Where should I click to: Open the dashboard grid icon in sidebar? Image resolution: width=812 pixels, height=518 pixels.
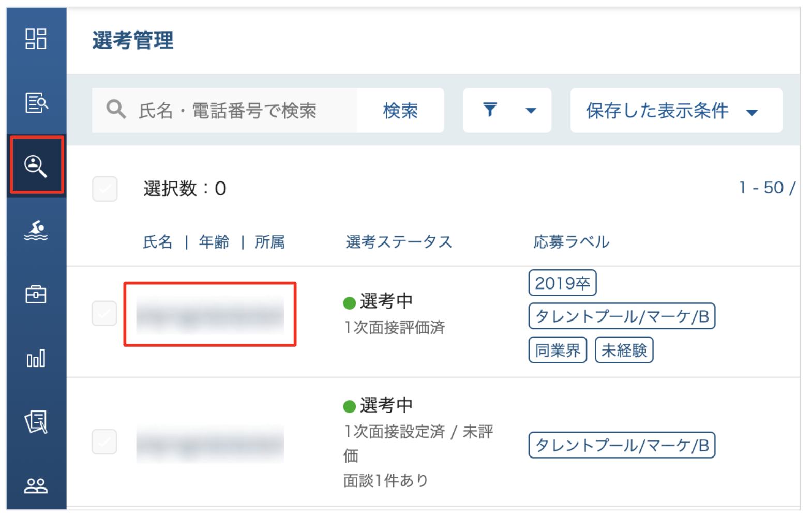(36, 39)
